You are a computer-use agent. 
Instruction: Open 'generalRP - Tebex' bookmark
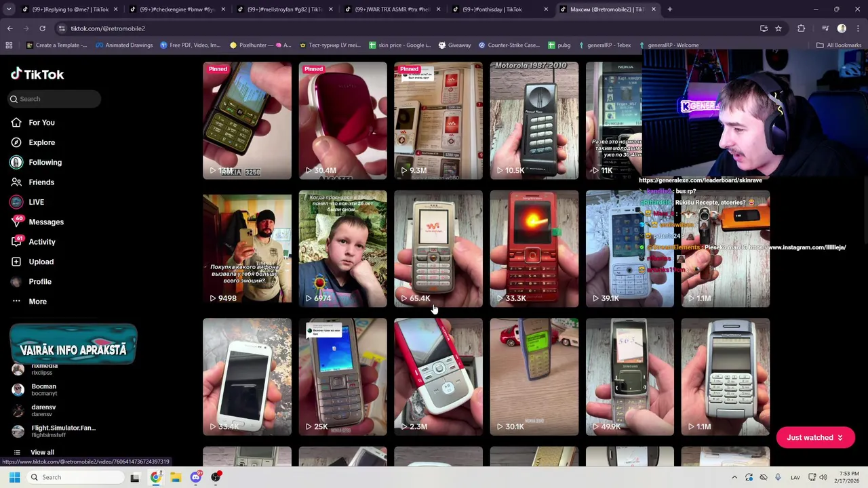604,45
